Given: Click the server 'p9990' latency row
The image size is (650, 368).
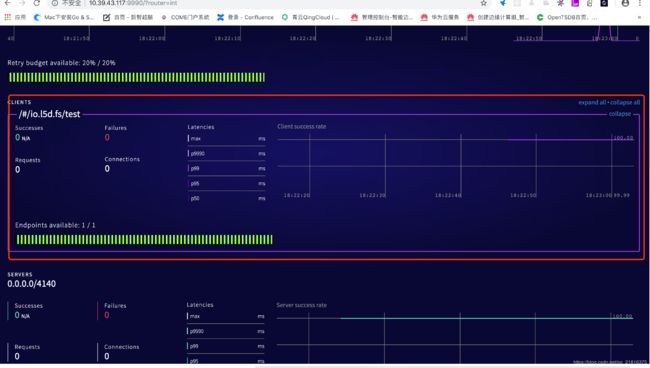Looking at the screenshot, I should tap(226, 332).
